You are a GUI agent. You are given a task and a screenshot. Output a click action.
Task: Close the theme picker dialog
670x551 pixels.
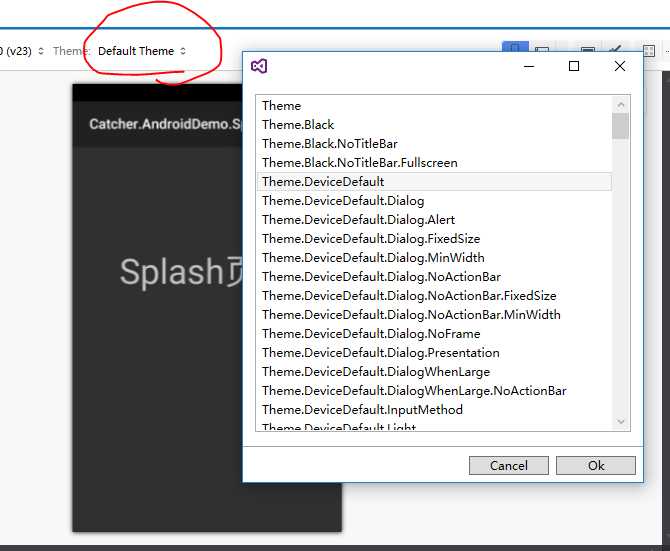coord(620,66)
